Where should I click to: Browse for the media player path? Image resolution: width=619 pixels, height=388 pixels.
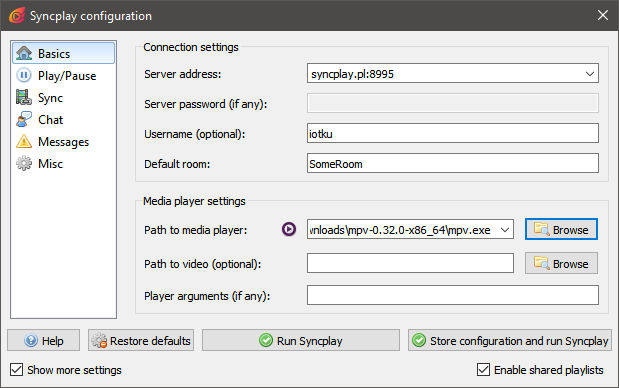pyautogui.click(x=561, y=229)
